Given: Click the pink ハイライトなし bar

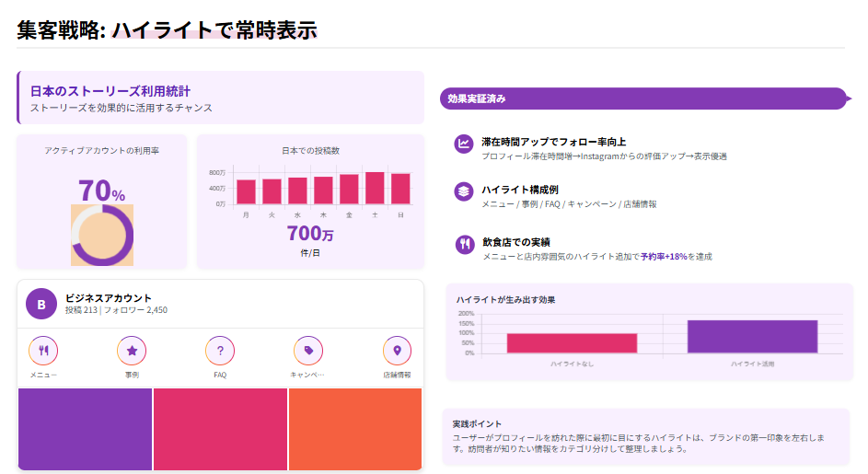Looking at the screenshot, I should click(x=572, y=342).
